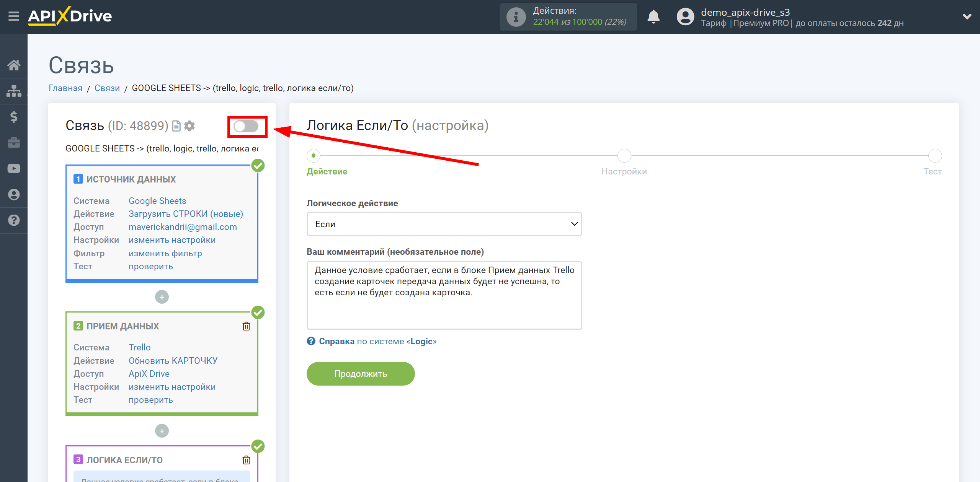Click the Действия usage counter
The width and height of the screenshot is (980, 482).
tap(568, 17)
